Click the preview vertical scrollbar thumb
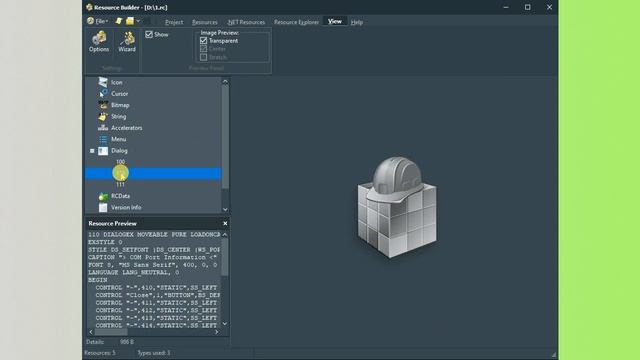Screen dimensions: 640x360 [225, 257]
